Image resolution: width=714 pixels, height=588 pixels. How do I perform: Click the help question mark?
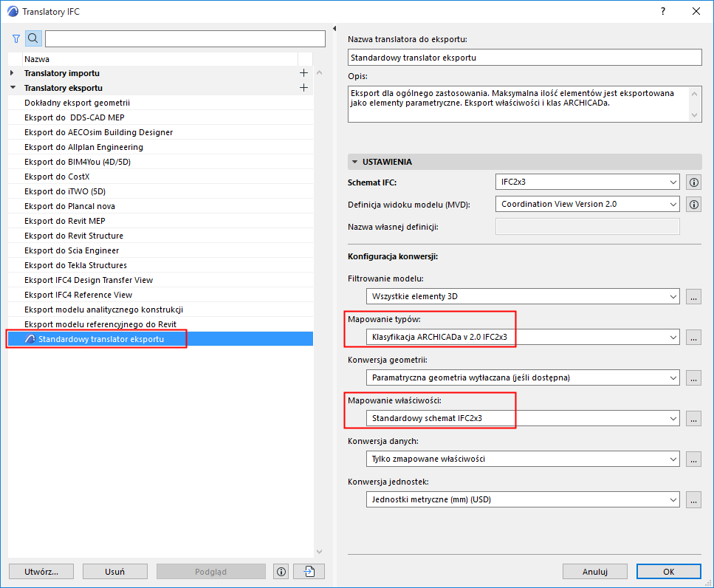tap(663, 11)
